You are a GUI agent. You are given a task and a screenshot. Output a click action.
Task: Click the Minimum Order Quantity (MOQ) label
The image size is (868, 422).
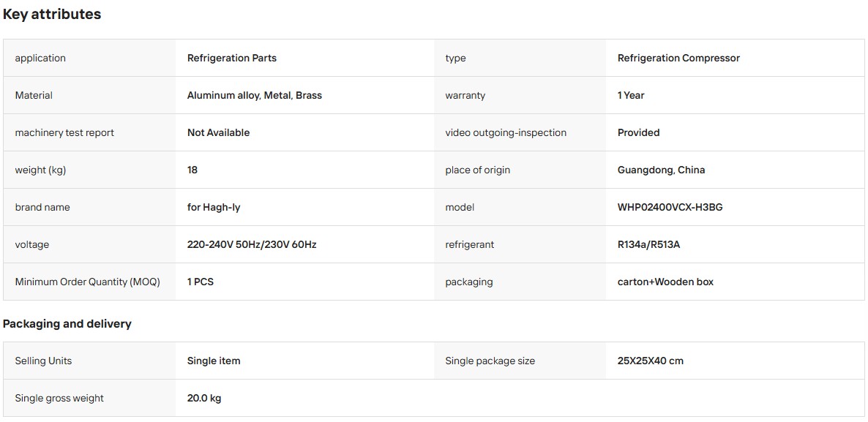click(x=88, y=282)
